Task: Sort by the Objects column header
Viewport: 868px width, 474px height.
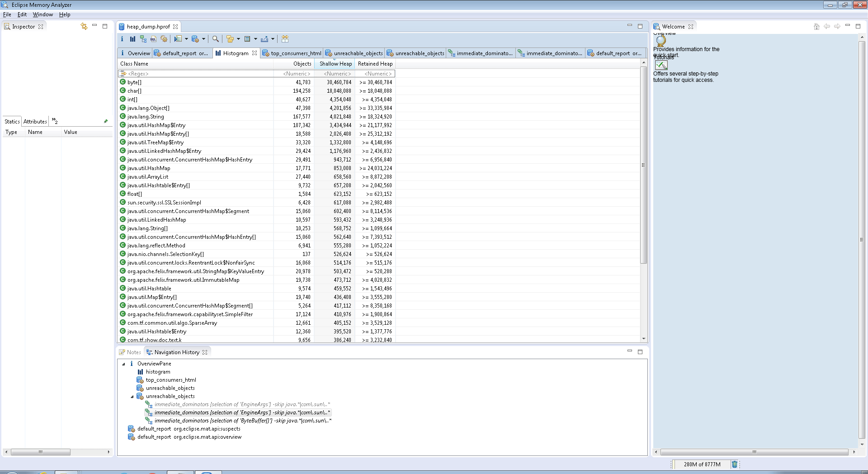Action: pos(294,64)
